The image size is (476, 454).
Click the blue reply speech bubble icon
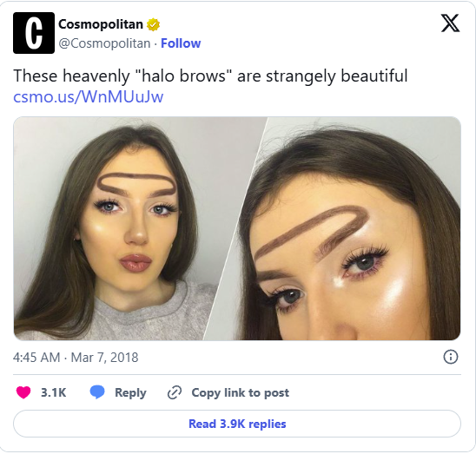(x=97, y=392)
